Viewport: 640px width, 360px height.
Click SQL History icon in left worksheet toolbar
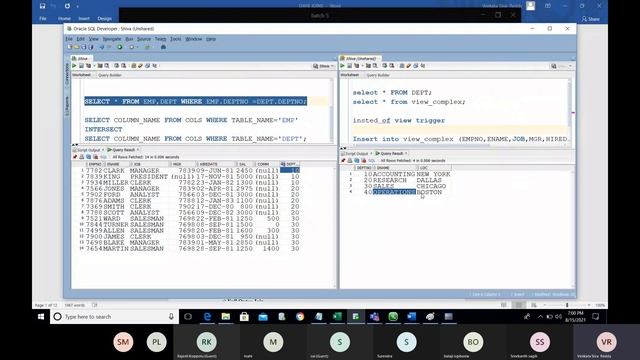148,66
